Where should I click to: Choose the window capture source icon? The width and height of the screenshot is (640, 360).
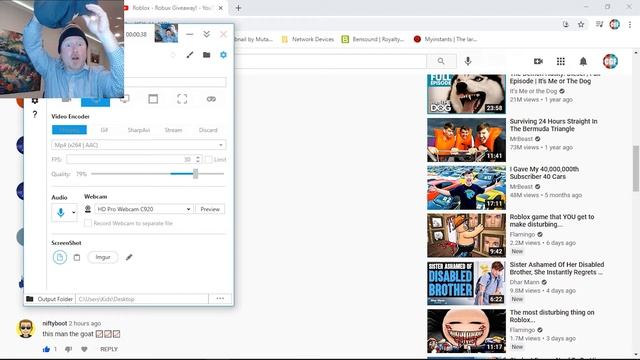[153, 99]
